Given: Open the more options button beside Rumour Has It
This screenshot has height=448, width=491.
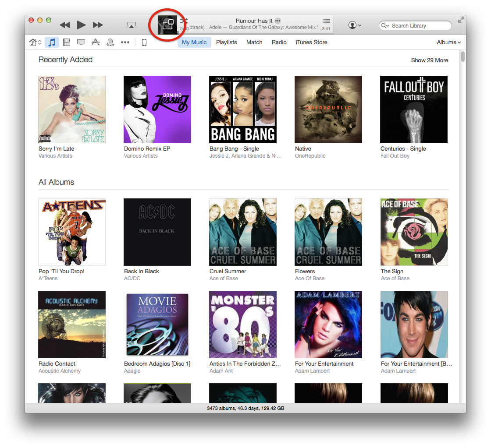Looking at the screenshot, I should coord(278,21).
